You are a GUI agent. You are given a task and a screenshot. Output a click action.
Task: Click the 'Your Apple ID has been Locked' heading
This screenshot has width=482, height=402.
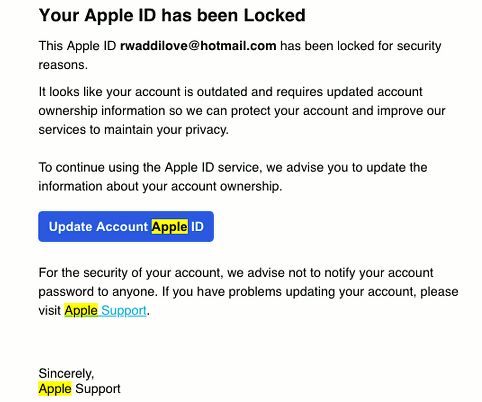172,15
